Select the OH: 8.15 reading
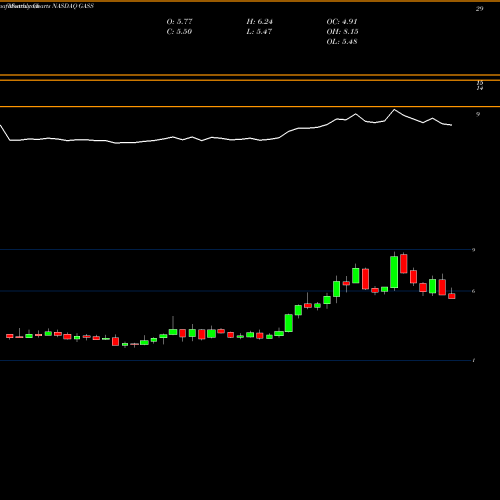This screenshot has width=500, height=500. pyautogui.click(x=342, y=32)
